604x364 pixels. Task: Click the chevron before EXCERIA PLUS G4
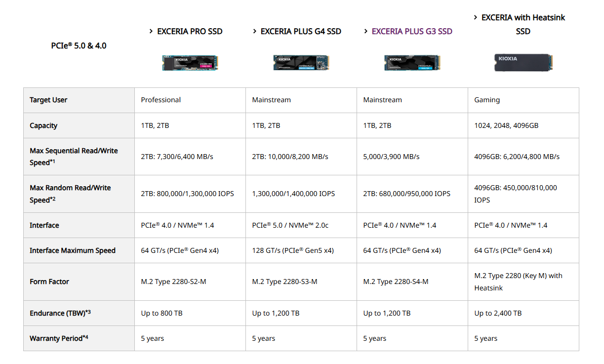255,31
